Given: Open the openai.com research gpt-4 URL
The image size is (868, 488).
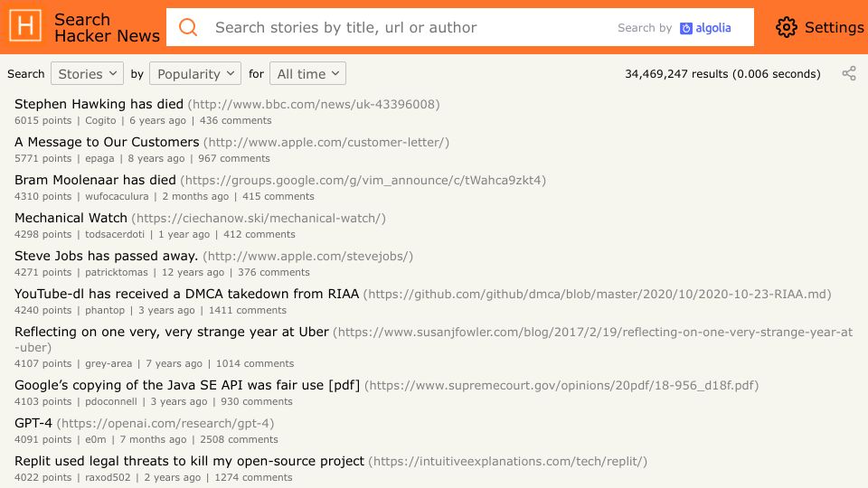Looking at the screenshot, I should point(165,424).
